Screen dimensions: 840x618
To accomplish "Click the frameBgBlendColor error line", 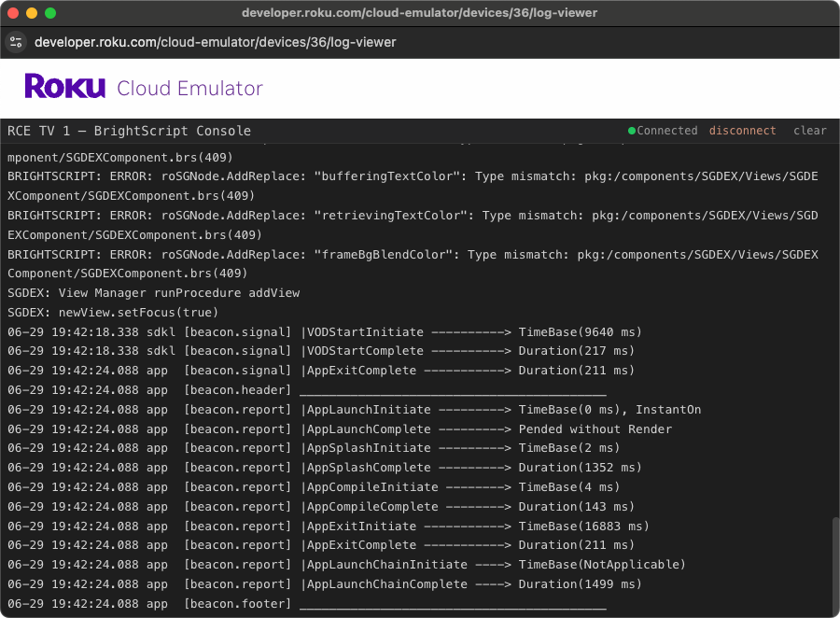I will tap(413, 263).
